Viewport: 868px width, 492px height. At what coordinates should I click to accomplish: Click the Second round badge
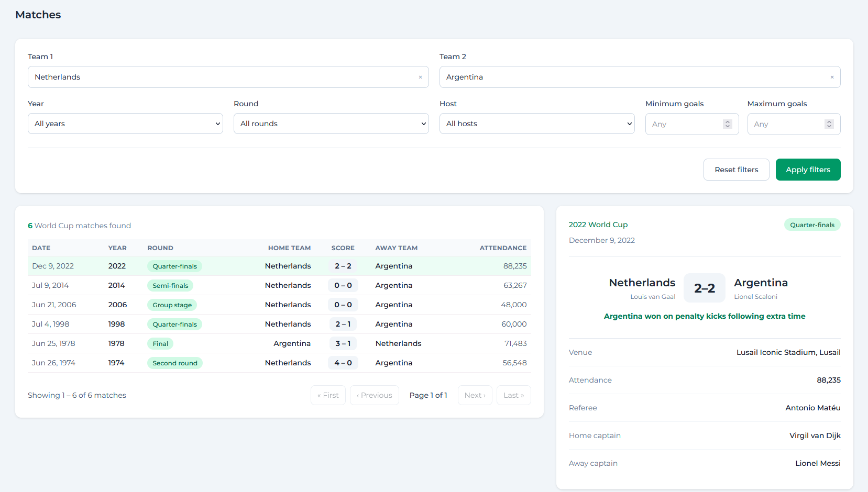[175, 363]
